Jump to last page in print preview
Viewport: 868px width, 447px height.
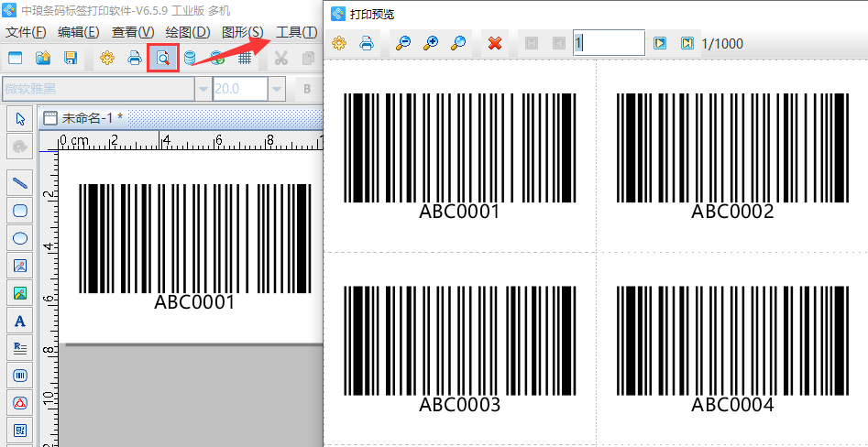(687, 43)
